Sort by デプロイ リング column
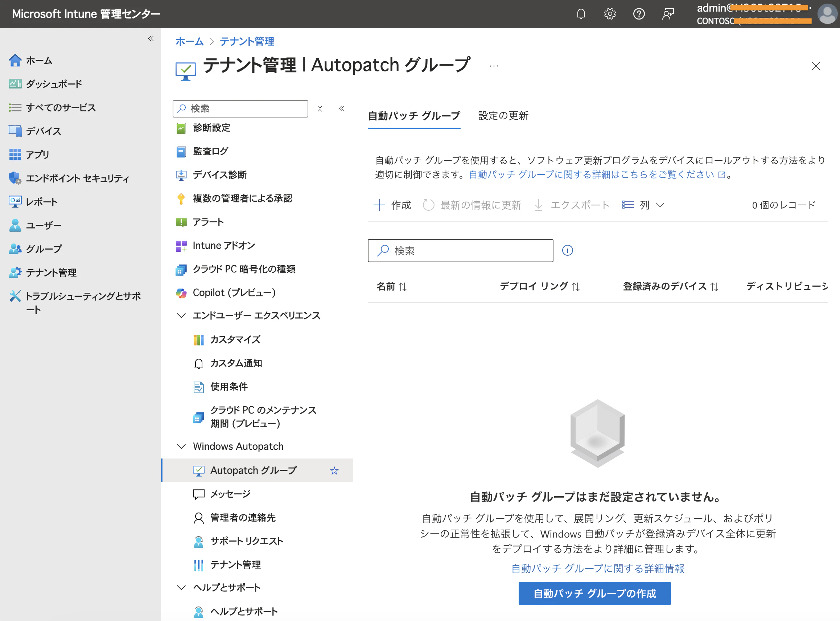840x621 pixels. 540,287
